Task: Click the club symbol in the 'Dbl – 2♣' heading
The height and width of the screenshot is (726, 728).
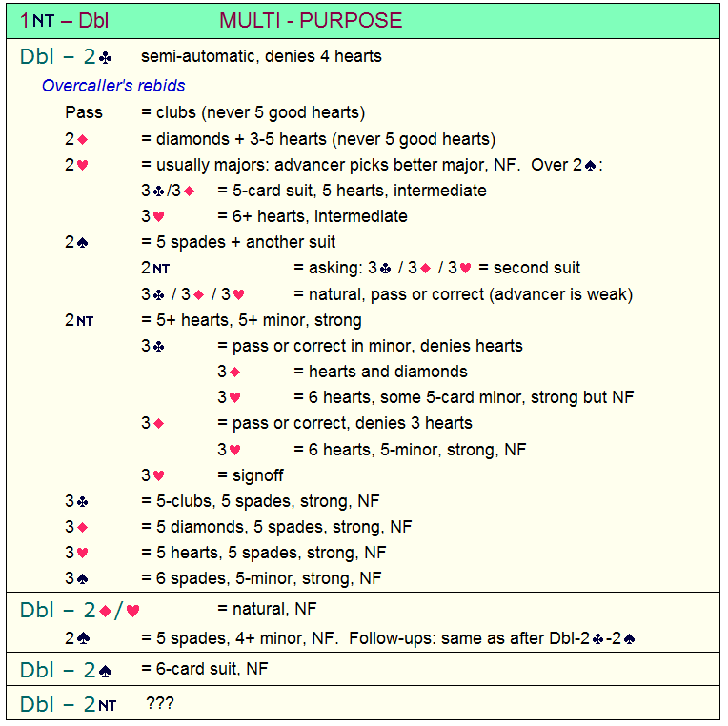Action: coord(105,57)
